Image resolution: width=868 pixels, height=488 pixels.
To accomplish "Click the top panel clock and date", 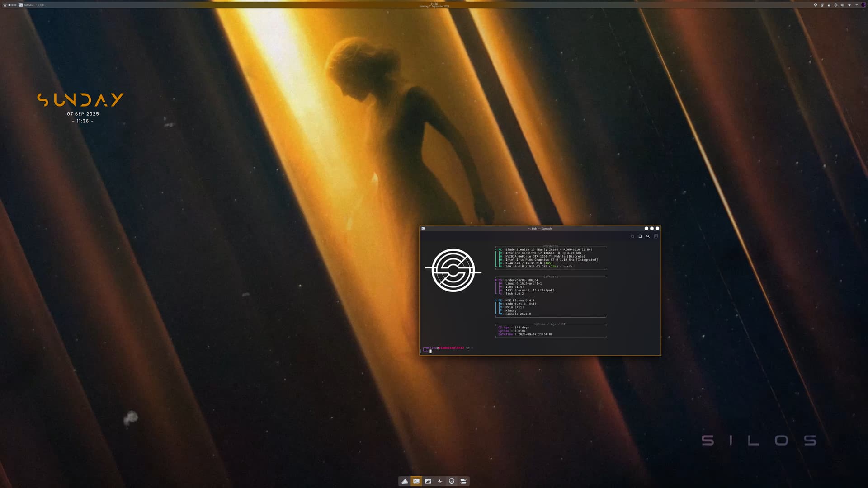I will [x=434, y=5].
